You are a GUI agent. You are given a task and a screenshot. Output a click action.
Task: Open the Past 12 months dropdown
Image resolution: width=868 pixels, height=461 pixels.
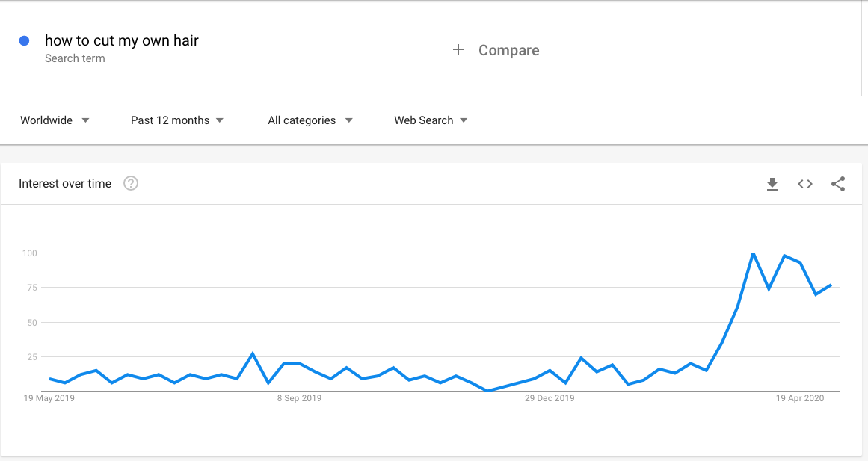pyautogui.click(x=177, y=120)
